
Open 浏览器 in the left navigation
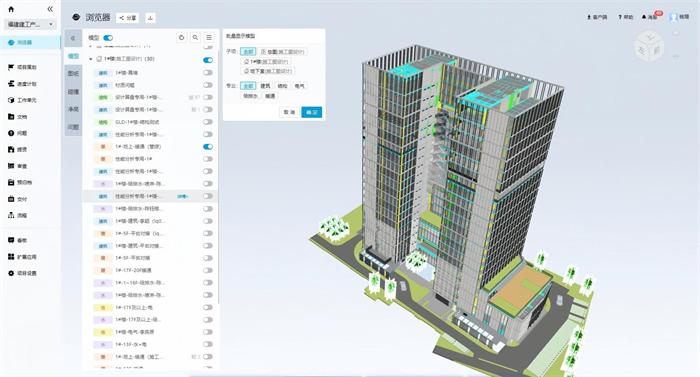click(x=30, y=42)
